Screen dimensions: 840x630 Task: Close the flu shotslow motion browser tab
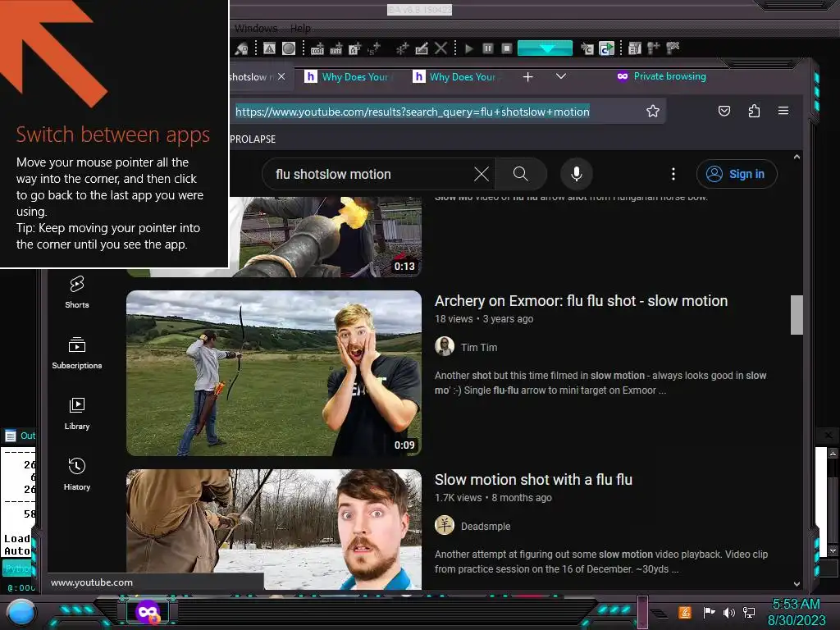point(282,76)
